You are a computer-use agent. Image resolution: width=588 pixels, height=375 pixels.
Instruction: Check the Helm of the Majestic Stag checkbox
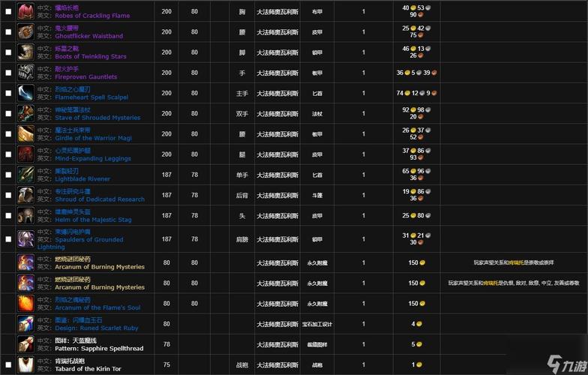coord(8,216)
